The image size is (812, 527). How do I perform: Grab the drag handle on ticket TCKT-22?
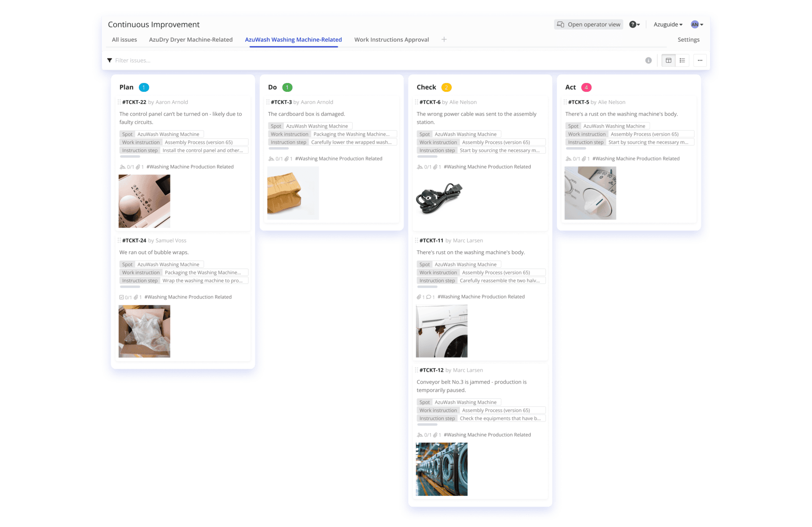pos(119,102)
